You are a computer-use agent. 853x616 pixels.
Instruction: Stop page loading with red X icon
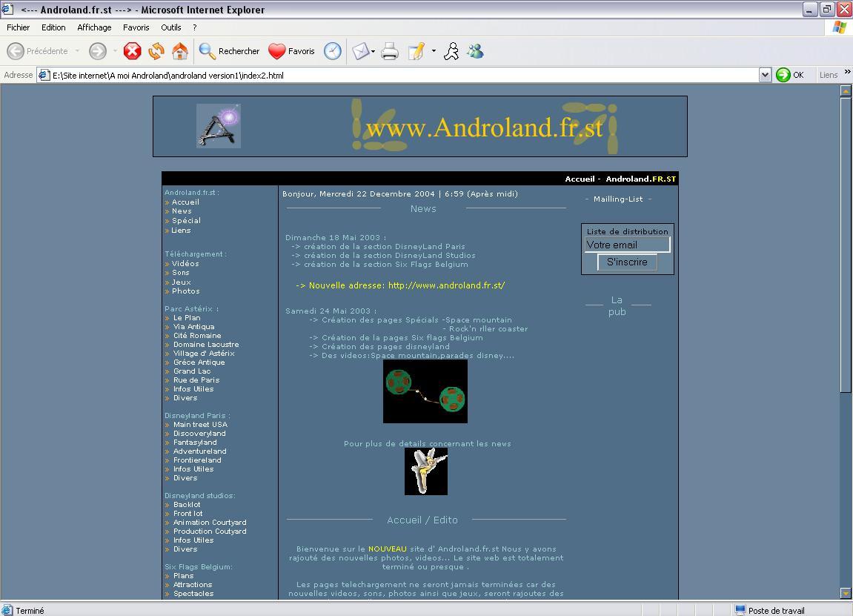point(132,51)
